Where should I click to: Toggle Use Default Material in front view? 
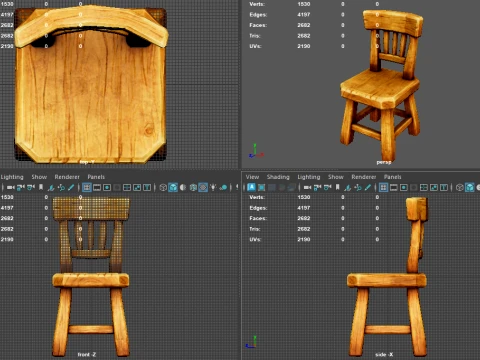(x=183, y=187)
